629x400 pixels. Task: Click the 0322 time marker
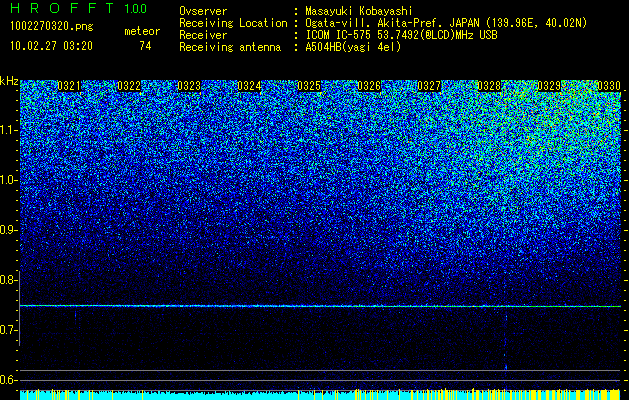(129, 86)
